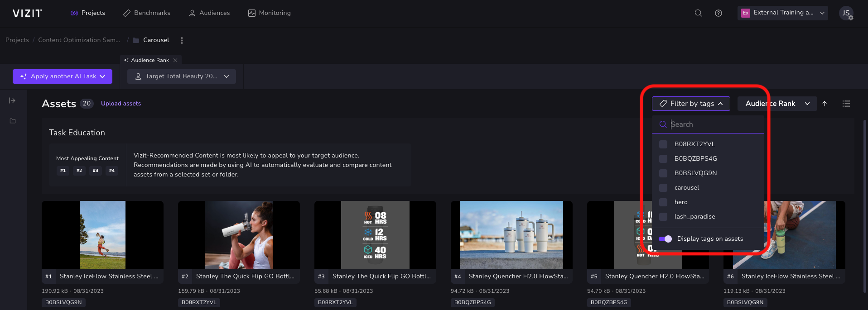Click asset #2 title Stanley The Quick Flip
The width and height of the screenshot is (868, 310).
pos(245,277)
